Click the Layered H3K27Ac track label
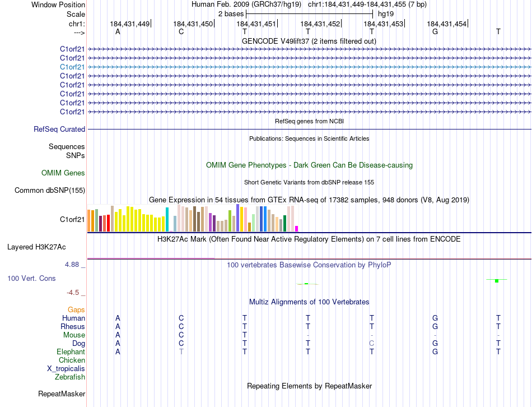This screenshot has height=407, width=532. click(x=36, y=247)
